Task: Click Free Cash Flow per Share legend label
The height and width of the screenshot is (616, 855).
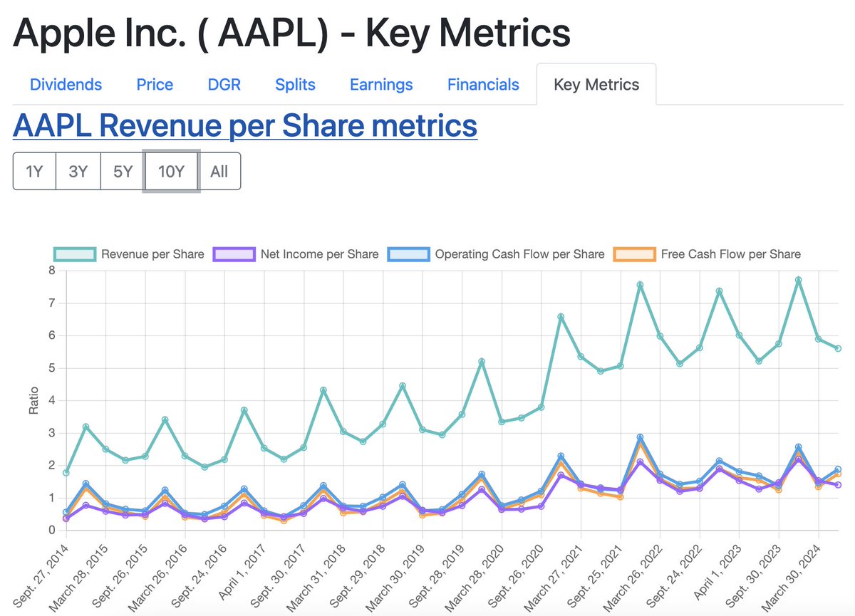Action: 731,254
